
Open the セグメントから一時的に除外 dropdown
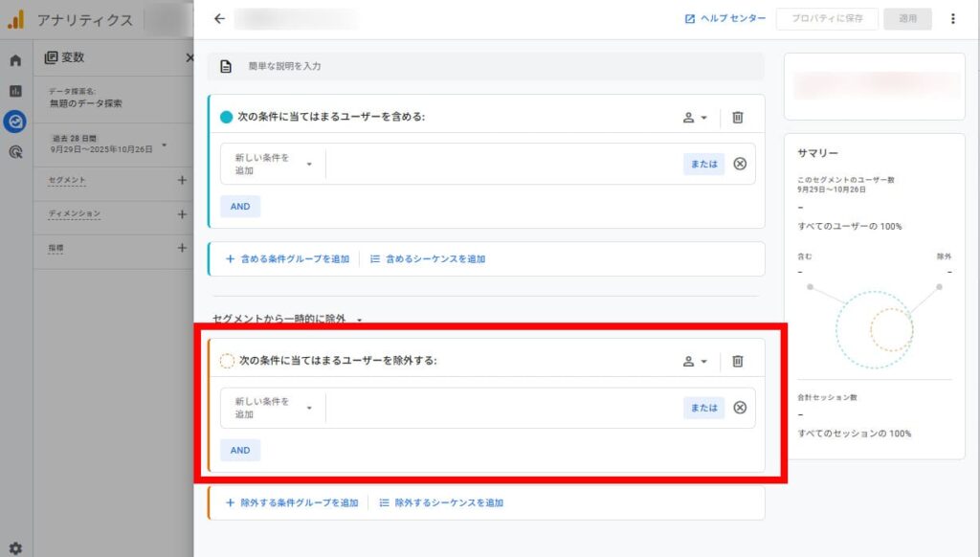(x=288, y=320)
